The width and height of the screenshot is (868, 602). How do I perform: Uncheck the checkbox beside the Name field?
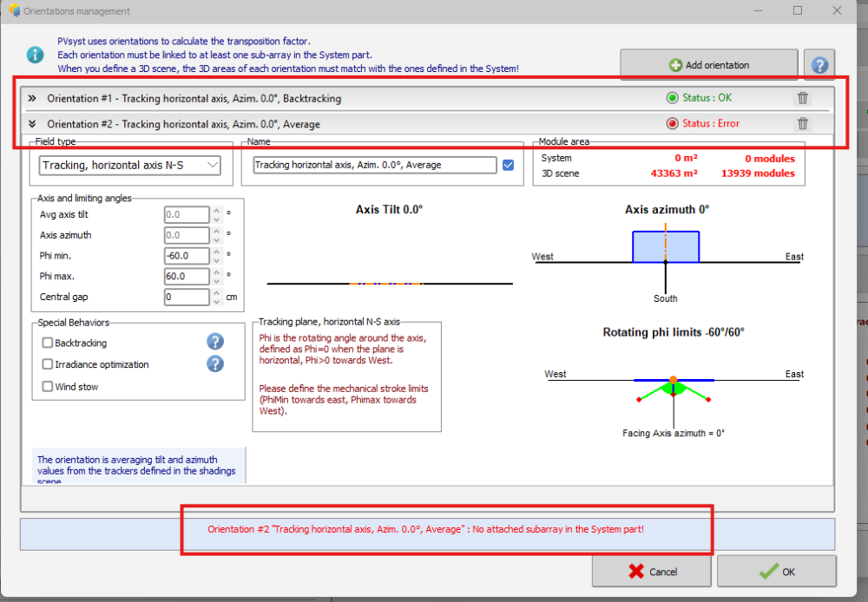pyautogui.click(x=509, y=165)
